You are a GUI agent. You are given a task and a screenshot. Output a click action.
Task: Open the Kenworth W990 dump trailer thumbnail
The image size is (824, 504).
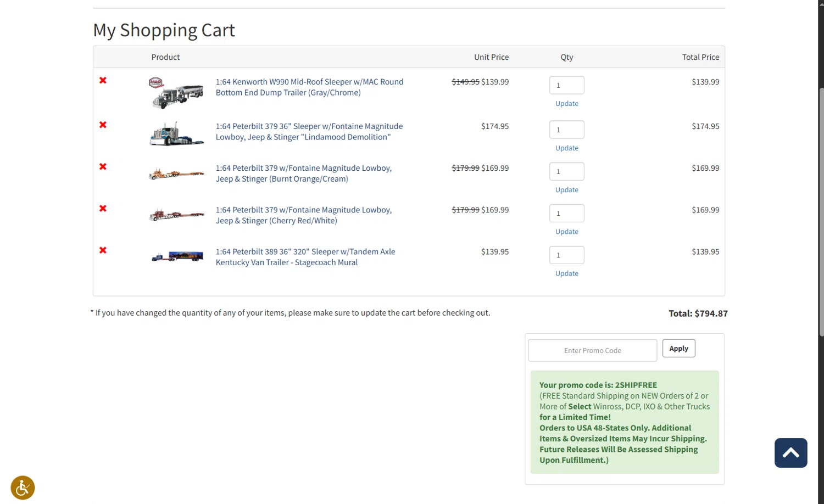176,93
